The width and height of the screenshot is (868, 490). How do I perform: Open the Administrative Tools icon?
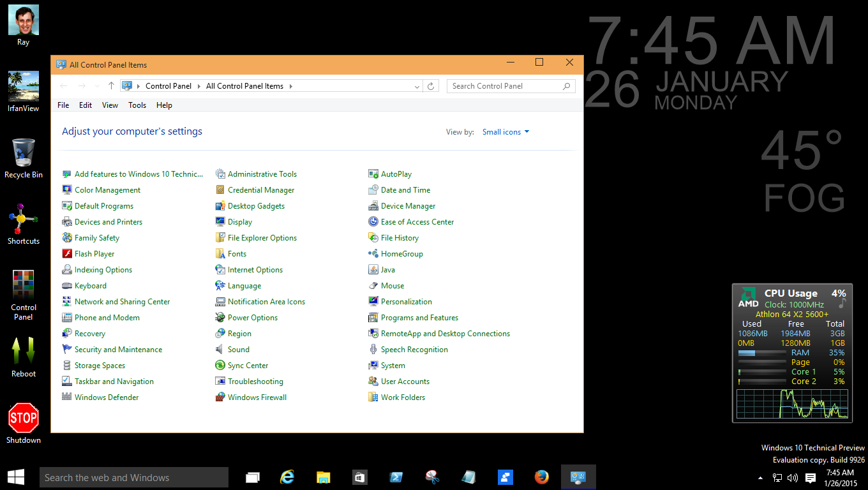pyautogui.click(x=220, y=174)
